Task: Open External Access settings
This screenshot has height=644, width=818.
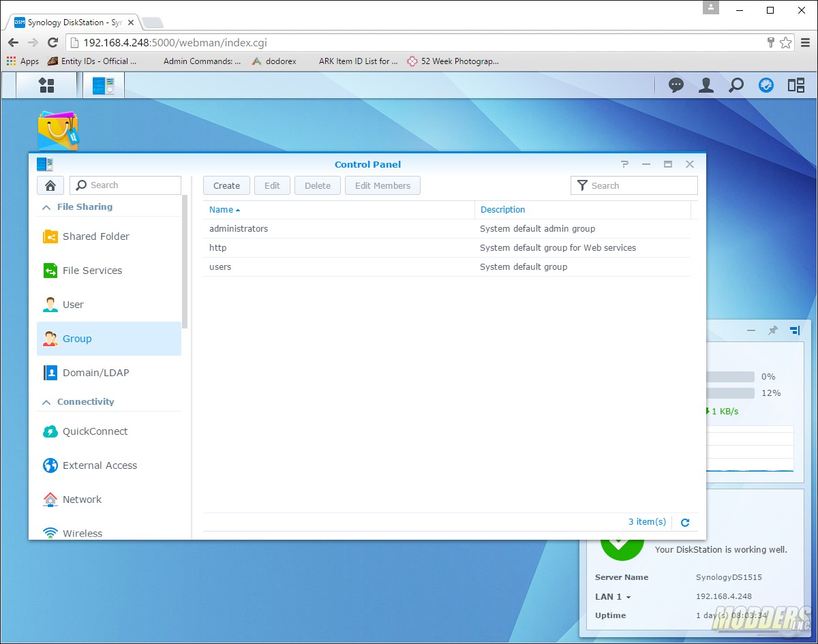Action: [109, 465]
